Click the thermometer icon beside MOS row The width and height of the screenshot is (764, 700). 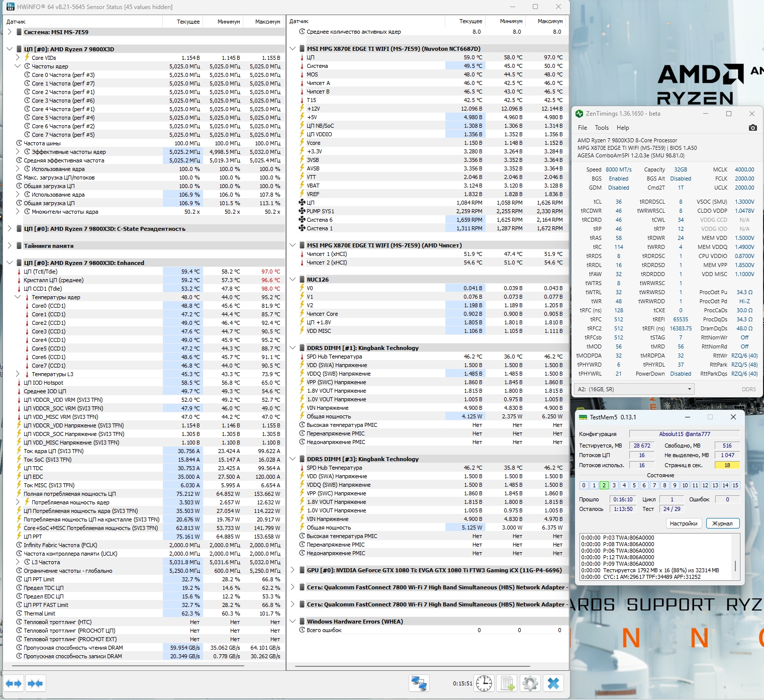pyautogui.click(x=302, y=74)
